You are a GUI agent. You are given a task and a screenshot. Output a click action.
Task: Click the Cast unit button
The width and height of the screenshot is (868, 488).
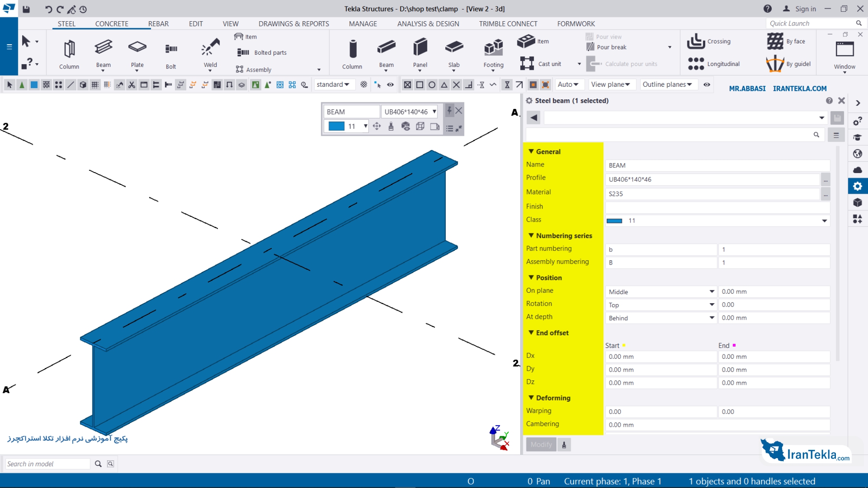point(541,64)
